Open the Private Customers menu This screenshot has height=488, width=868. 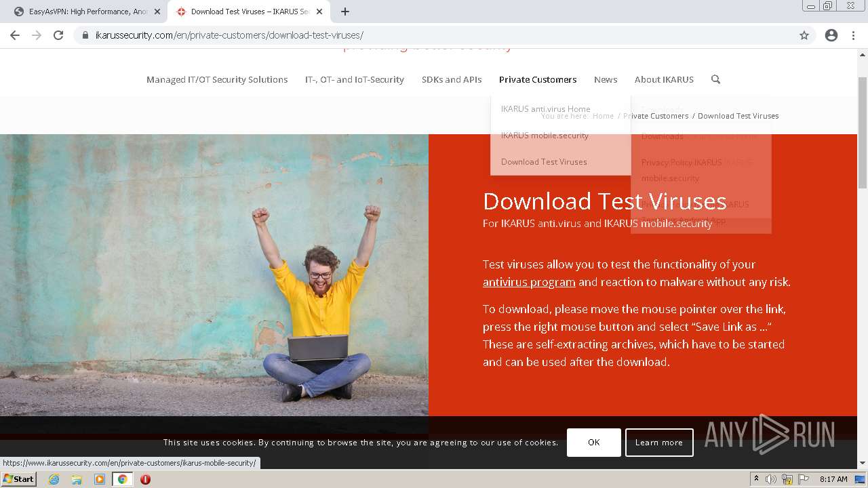click(x=538, y=79)
